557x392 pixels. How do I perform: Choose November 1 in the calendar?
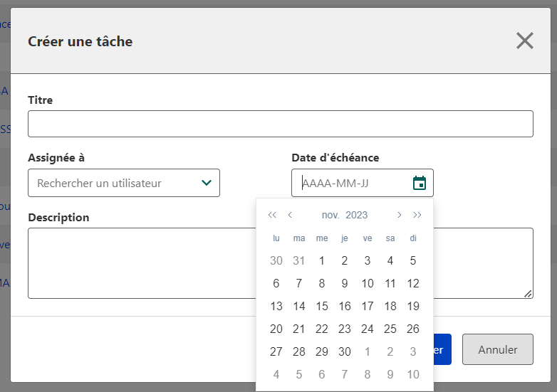point(322,260)
